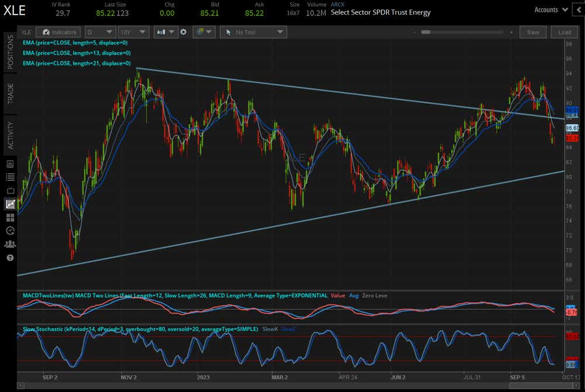Screen dimensions: 585x392
Task: Click the 2023 date axis label
Action: coord(203,377)
